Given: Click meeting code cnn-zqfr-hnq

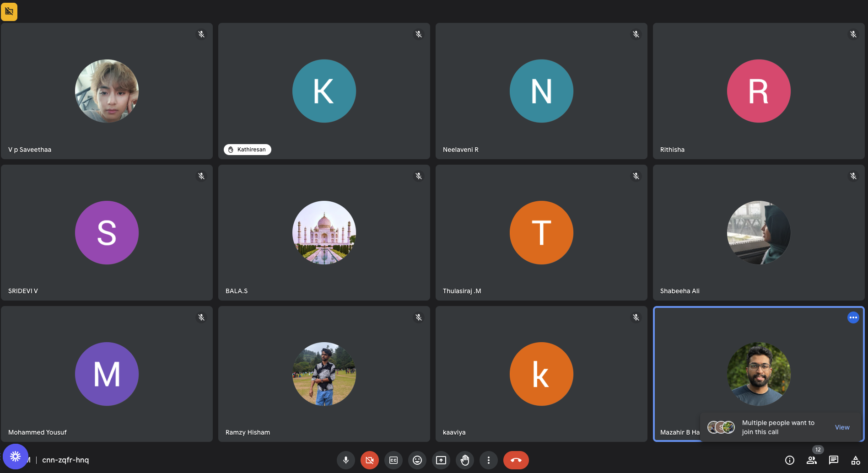Looking at the screenshot, I should [65, 460].
